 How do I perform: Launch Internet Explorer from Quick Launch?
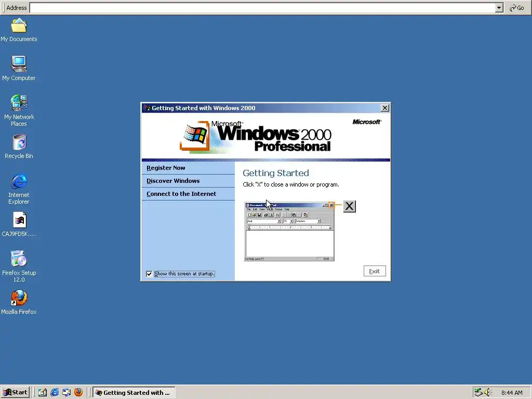click(54, 392)
